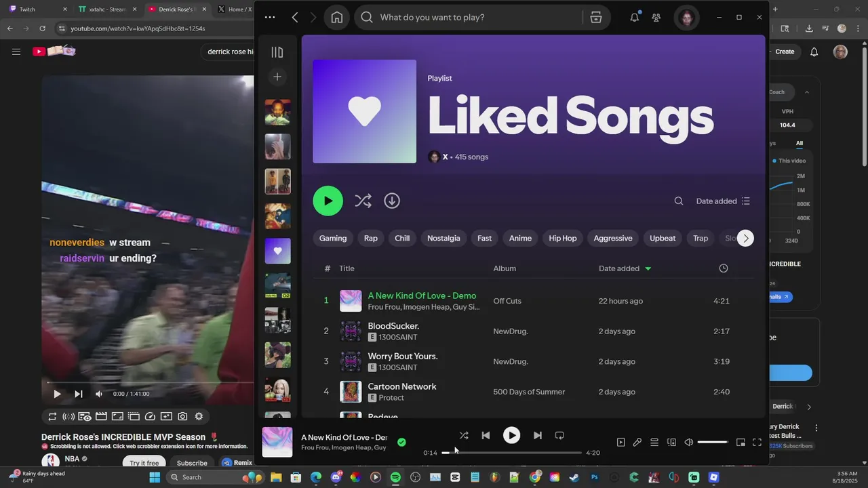Open YouTube enhancer settings gear icon
This screenshot has width=868, height=488.
click(x=199, y=417)
